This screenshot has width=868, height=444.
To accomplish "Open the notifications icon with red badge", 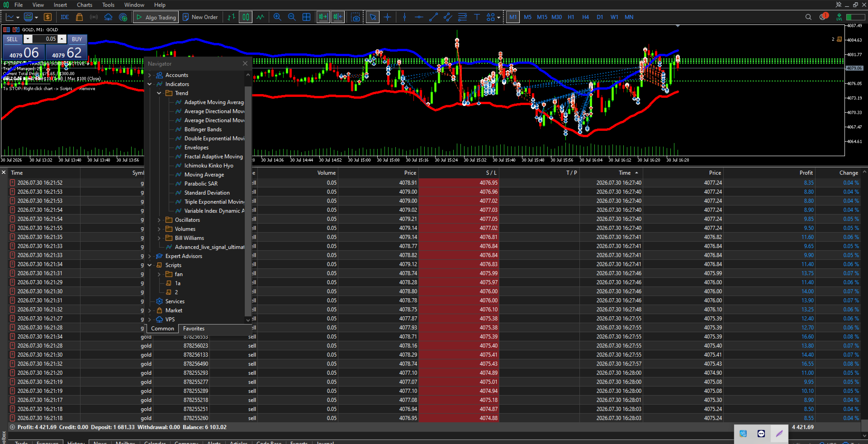I will tap(823, 17).
